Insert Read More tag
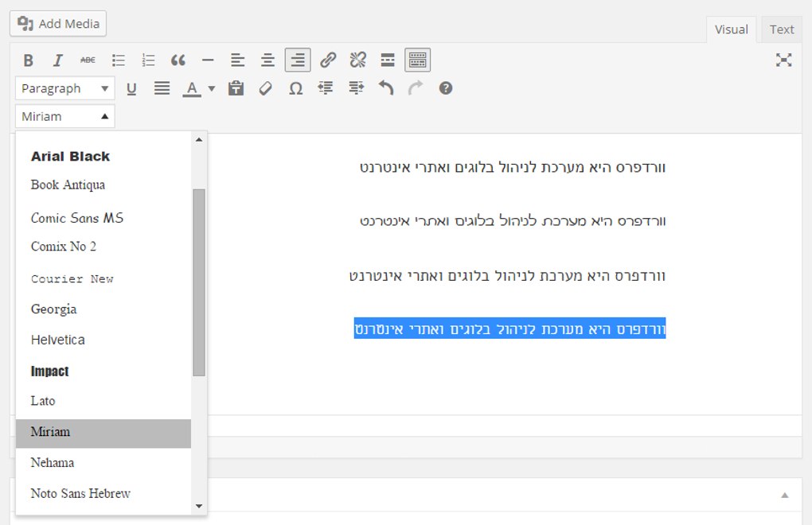Image resolution: width=812 pixels, height=525 pixels. pos(388,60)
